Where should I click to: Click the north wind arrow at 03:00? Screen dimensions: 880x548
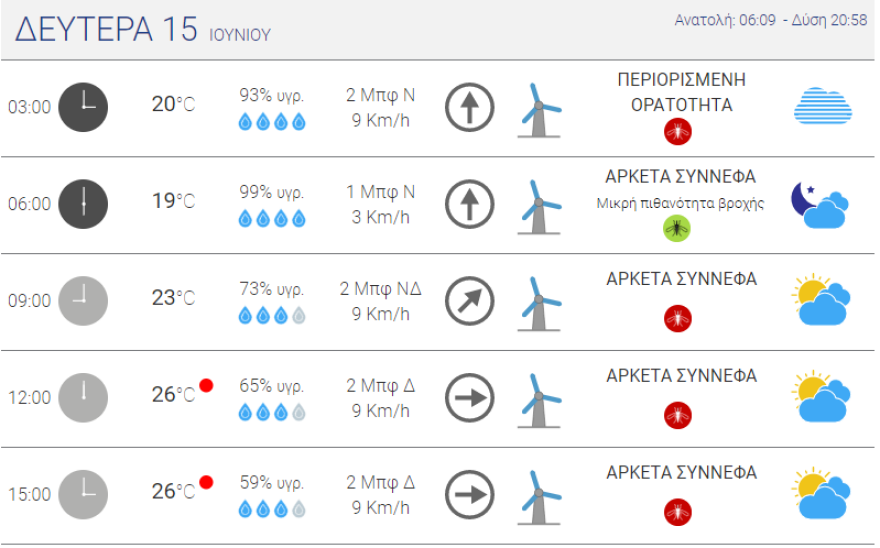pyautogui.click(x=470, y=107)
